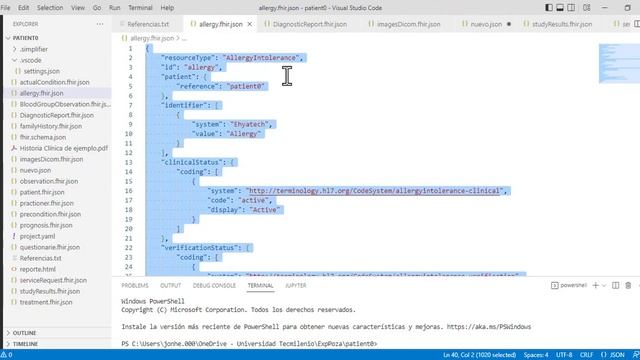Switch to DEBUG CONSOLE panel tab
This screenshot has width=640, height=360.
pos(214,285)
